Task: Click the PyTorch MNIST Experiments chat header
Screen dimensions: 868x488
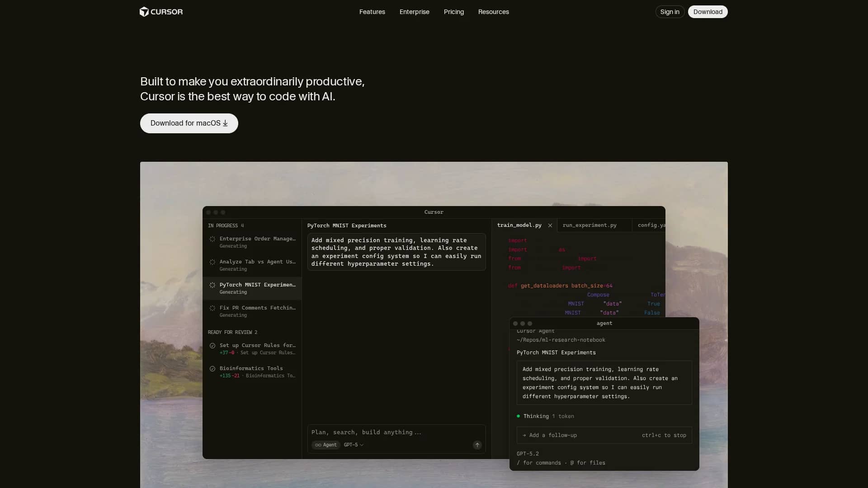Action: (347, 225)
